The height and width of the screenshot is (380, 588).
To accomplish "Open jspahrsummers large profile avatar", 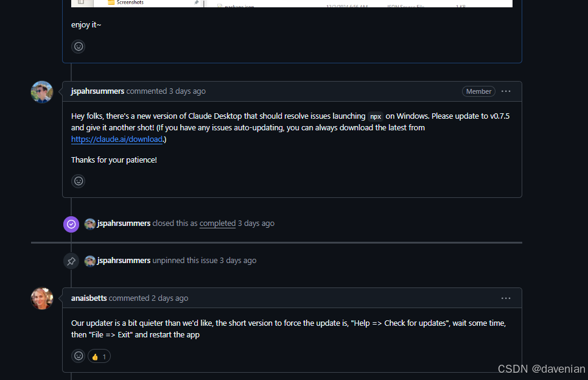I will pyautogui.click(x=42, y=92).
